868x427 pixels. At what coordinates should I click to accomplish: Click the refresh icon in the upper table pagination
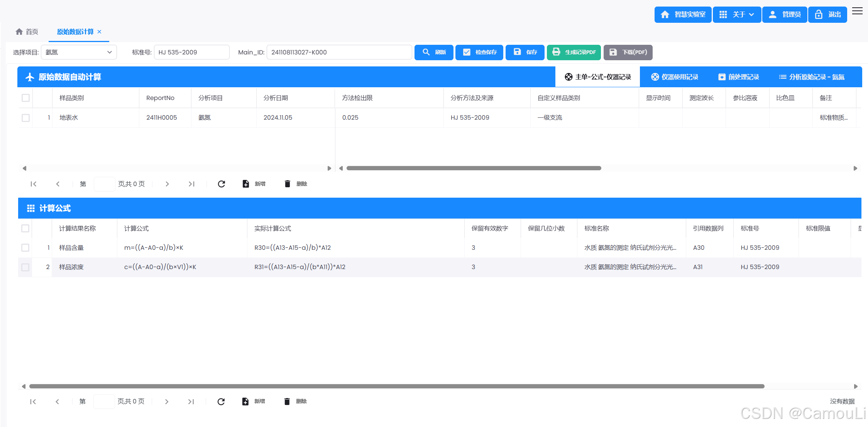coord(221,184)
